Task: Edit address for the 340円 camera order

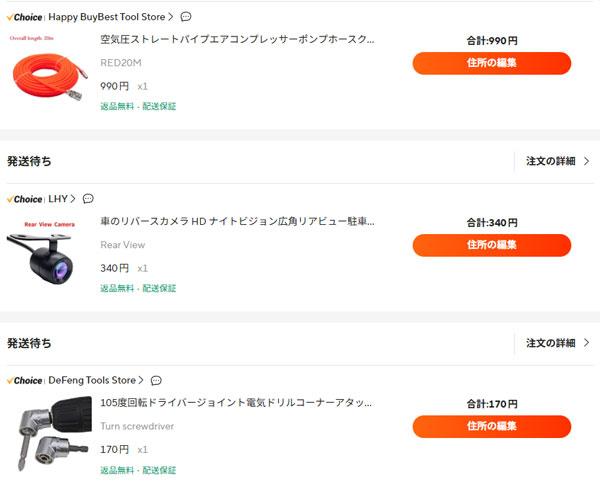Action: pos(491,245)
